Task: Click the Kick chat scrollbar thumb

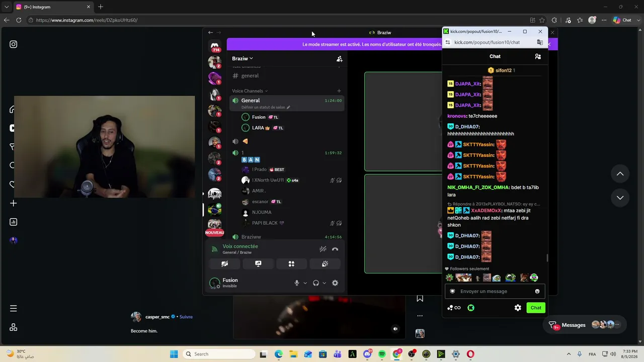Action: point(547,258)
